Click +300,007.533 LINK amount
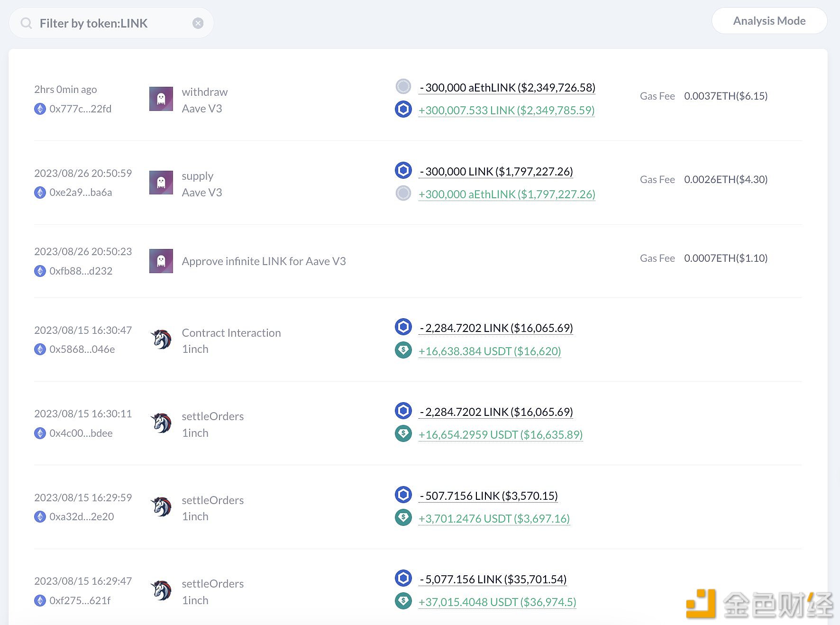This screenshot has height=625, width=840. (507, 110)
